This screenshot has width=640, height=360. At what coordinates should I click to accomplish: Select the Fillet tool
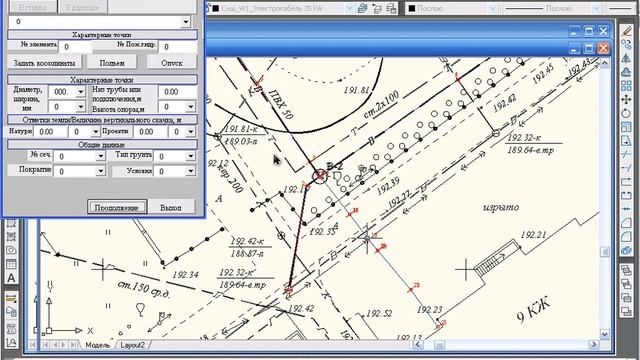(626, 237)
